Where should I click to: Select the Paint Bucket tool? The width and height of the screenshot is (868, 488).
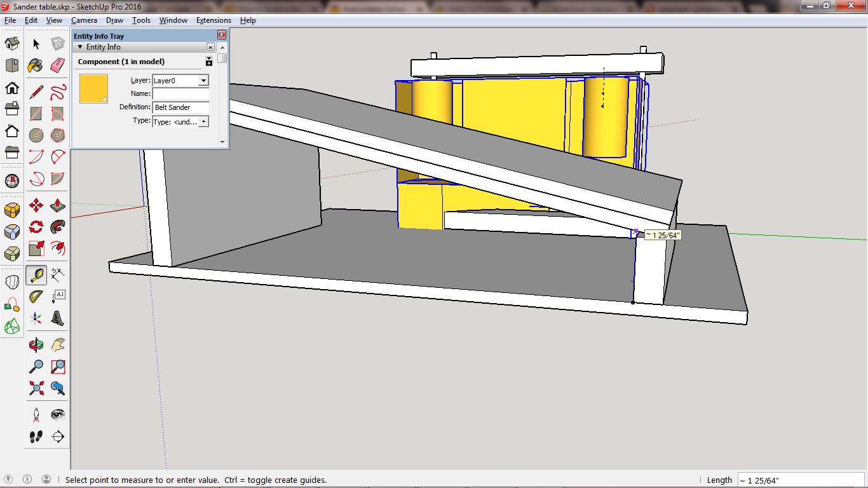coord(36,65)
